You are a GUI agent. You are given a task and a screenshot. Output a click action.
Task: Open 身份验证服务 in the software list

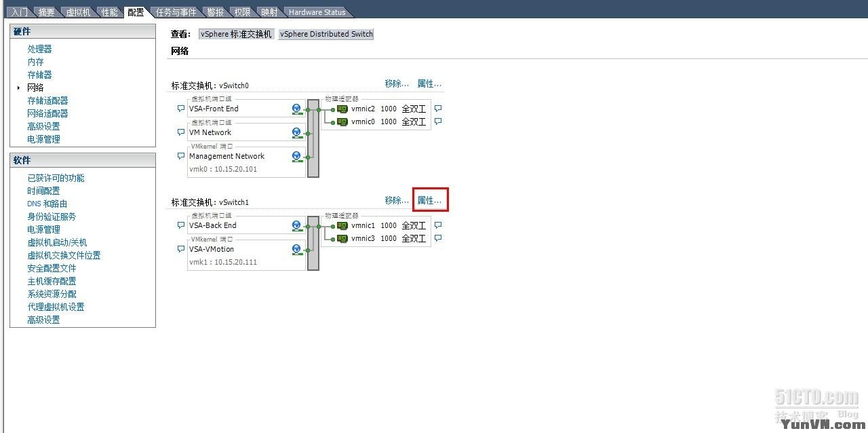[52, 216]
